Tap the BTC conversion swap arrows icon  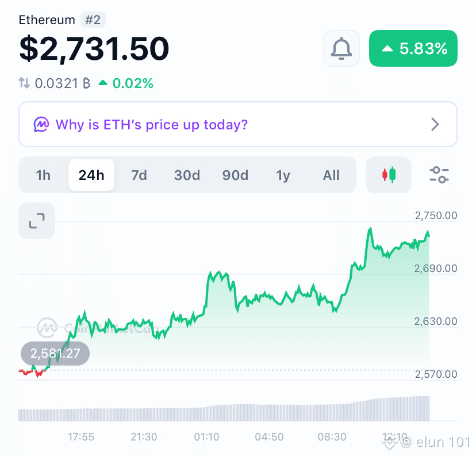(24, 83)
